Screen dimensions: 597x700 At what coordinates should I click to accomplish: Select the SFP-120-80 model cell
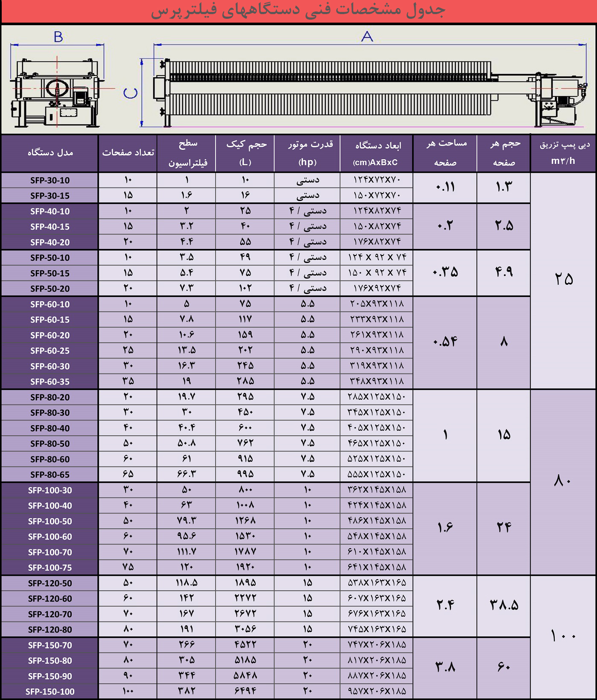click(x=50, y=630)
